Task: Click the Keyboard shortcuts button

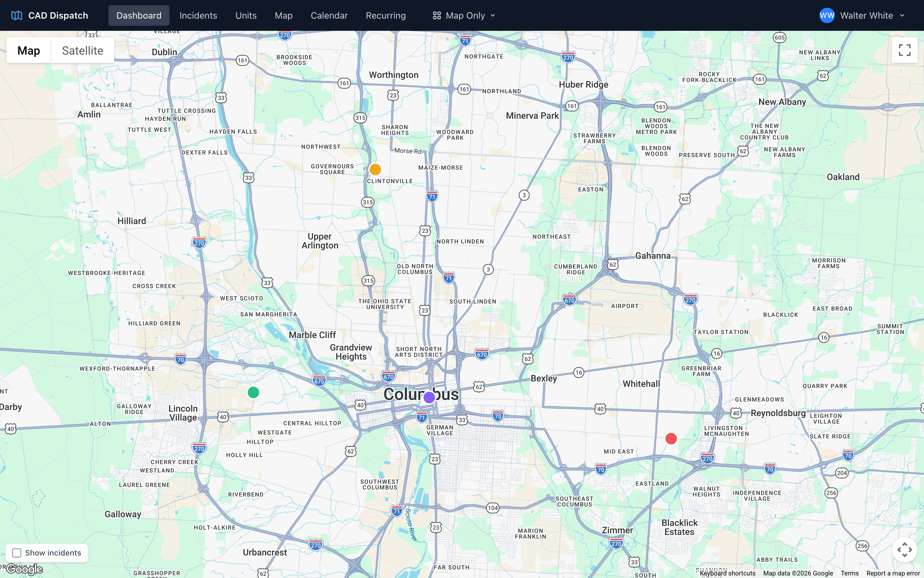Action: [727, 573]
